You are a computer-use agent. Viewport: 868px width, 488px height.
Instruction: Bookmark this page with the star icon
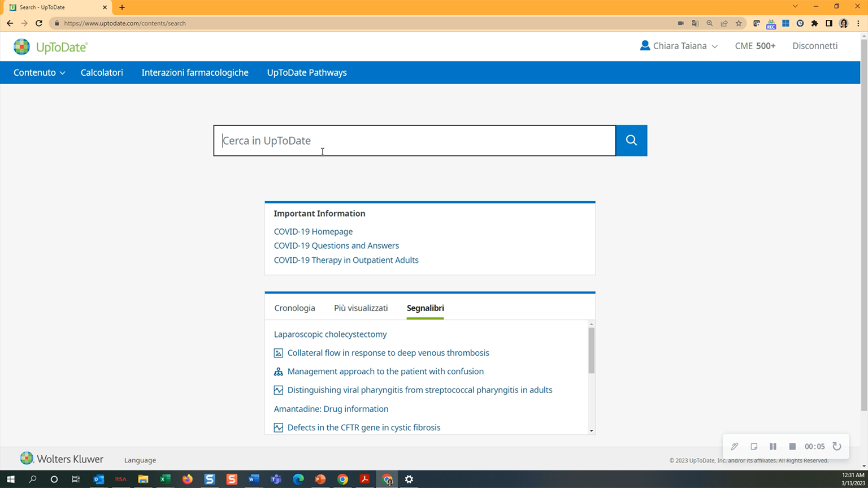739,23
